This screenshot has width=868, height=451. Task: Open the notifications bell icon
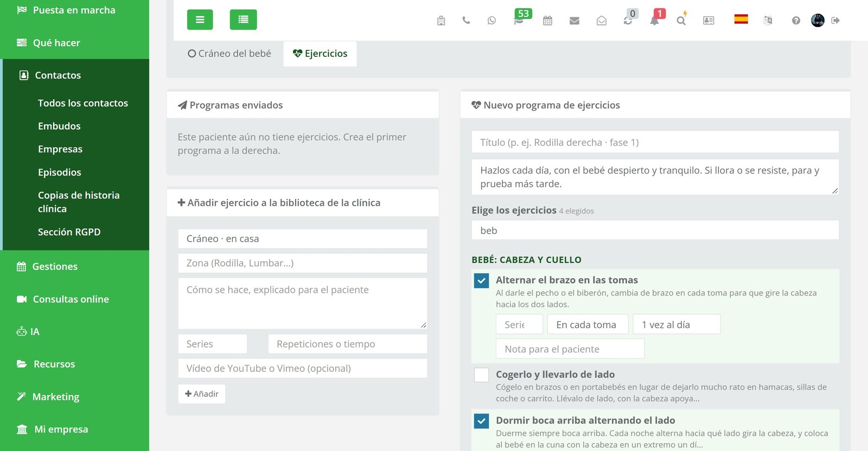pyautogui.click(x=655, y=21)
